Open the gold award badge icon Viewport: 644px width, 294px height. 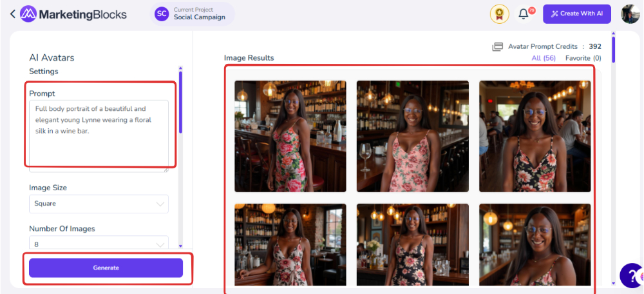(500, 14)
